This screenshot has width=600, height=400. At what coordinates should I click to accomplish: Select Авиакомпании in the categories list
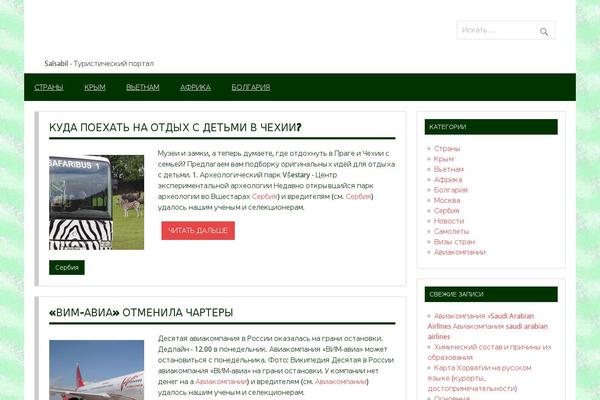[460, 252]
